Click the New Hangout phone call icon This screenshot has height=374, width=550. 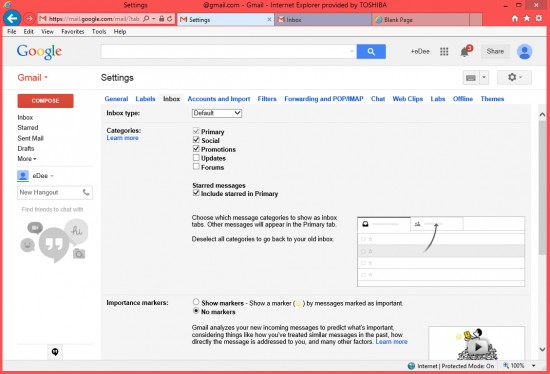click(86, 192)
